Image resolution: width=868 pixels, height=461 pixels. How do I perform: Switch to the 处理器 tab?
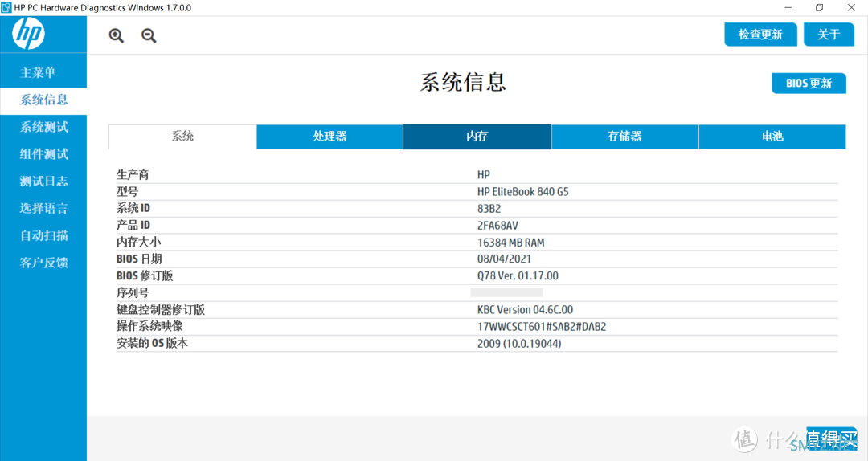tap(330, 137)
